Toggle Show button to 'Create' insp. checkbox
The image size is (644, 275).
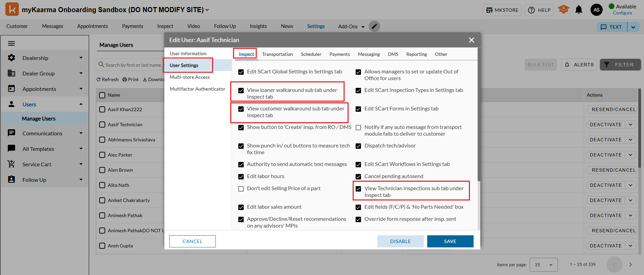[x=241, y=127]
